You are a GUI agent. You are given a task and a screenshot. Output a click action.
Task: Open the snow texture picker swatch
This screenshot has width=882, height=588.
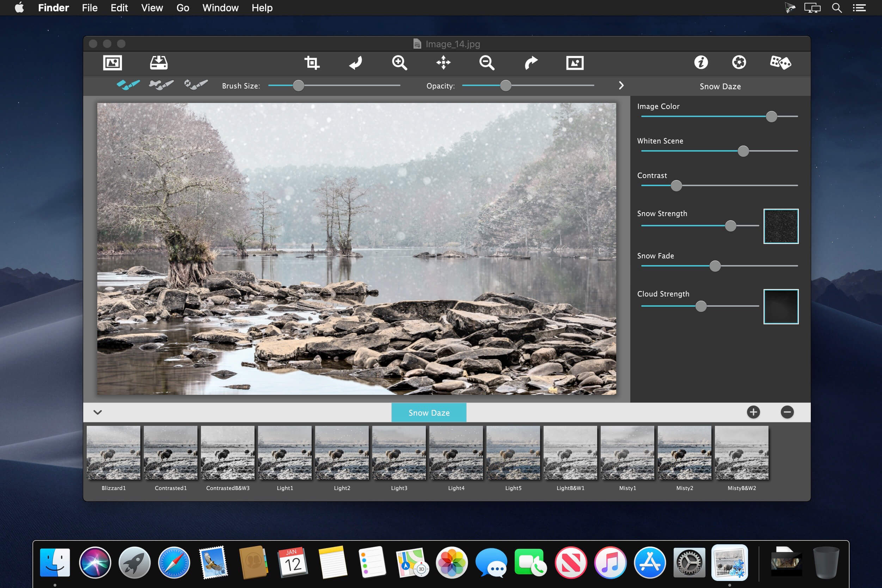(781, 226)
